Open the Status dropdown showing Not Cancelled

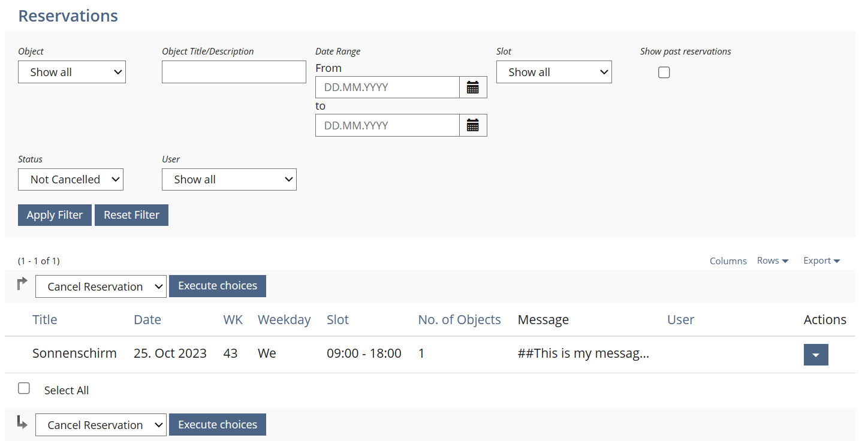coord(71,179)
